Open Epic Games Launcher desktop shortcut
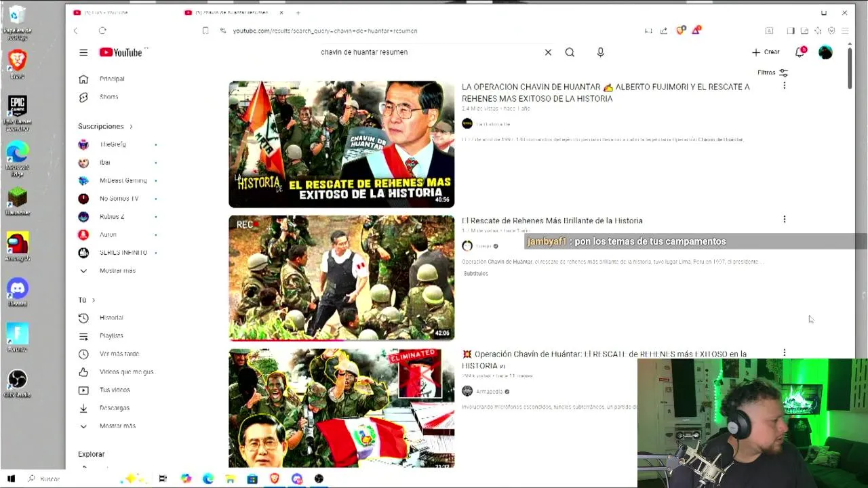The image size is (868, 488). pyautogui.click(x=17, y=113)
